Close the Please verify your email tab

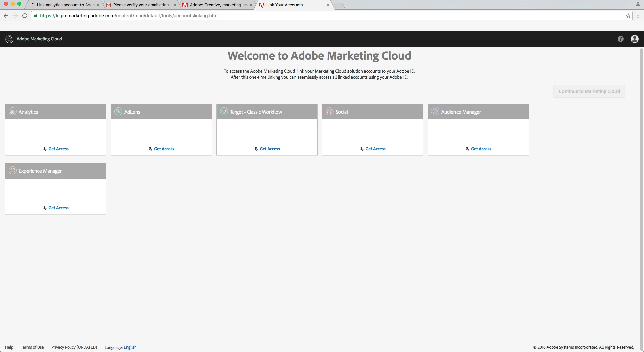[175, 5]
